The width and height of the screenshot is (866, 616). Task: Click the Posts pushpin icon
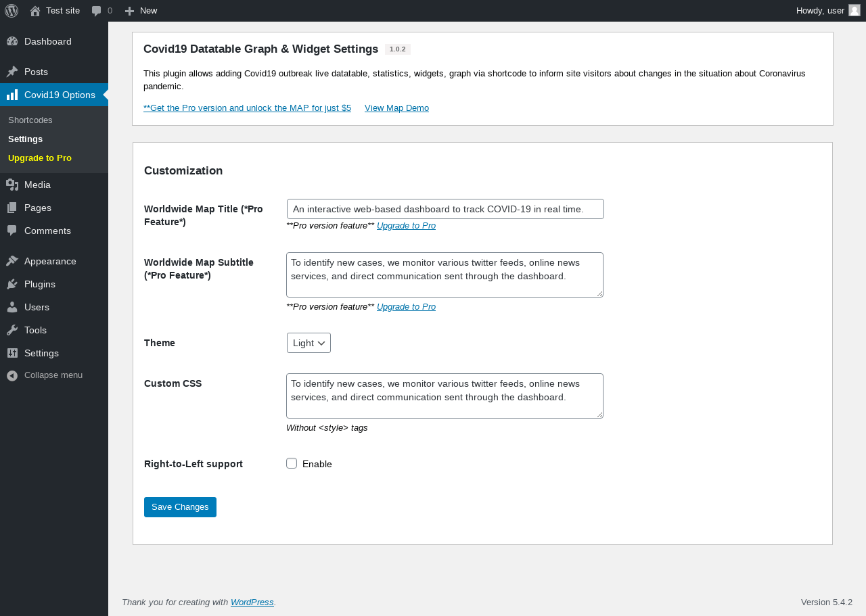[12, 72]
